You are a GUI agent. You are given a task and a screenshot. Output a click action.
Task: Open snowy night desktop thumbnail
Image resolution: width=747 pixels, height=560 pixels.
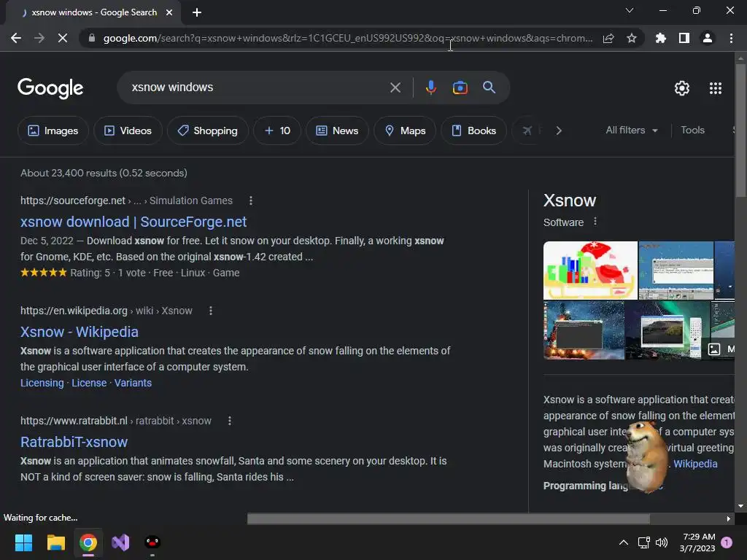click(584, 330)
